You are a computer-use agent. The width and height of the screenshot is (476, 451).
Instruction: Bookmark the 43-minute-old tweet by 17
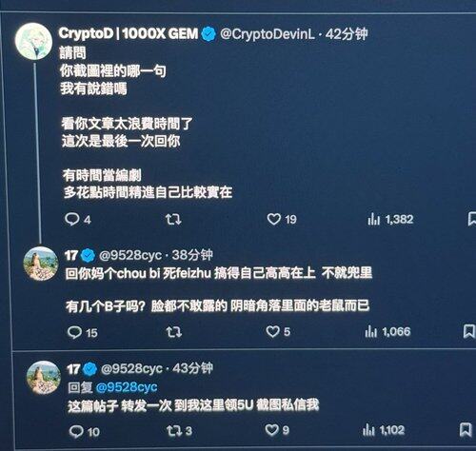pyautogui.click(x=466, y=430)
